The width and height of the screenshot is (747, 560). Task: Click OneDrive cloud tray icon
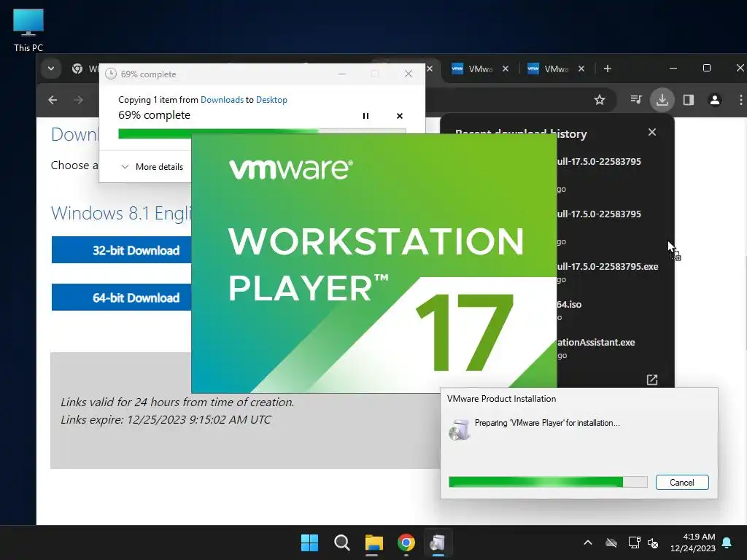pos(611,542)
